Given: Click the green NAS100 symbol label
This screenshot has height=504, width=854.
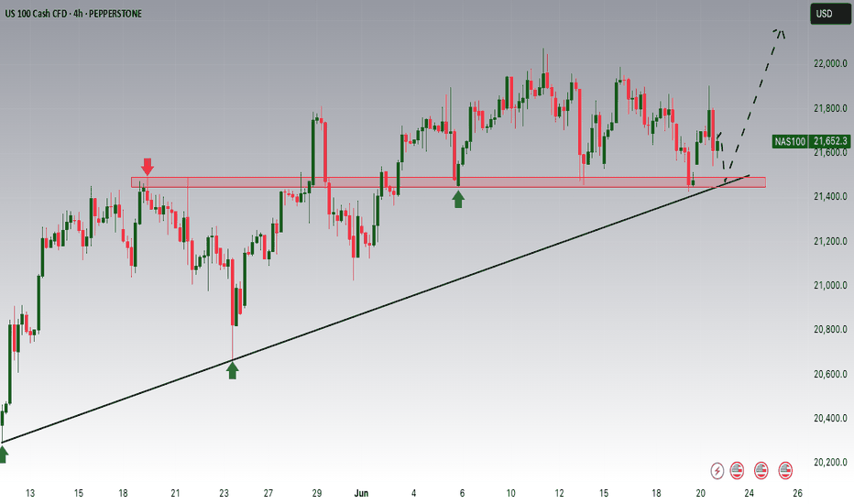Looking at the screenshot, I should tap(790, 142).
